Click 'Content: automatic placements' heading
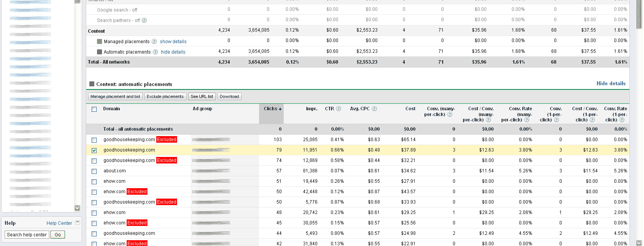 point(134,84)
